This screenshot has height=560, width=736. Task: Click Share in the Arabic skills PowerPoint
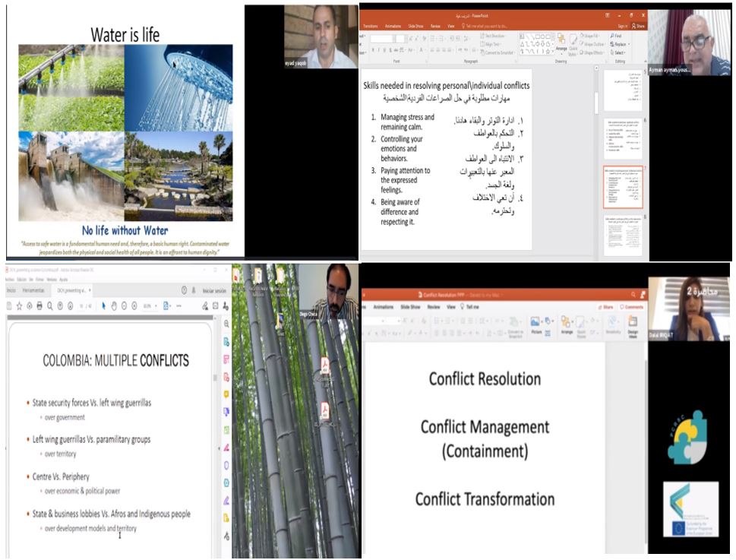point(638,27)
